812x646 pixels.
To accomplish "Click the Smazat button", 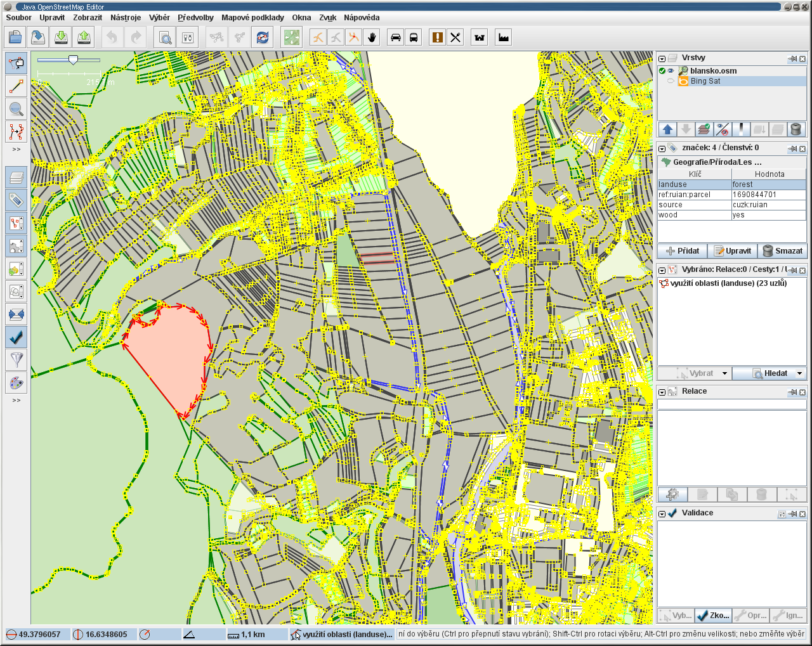I will pos(783,251).
